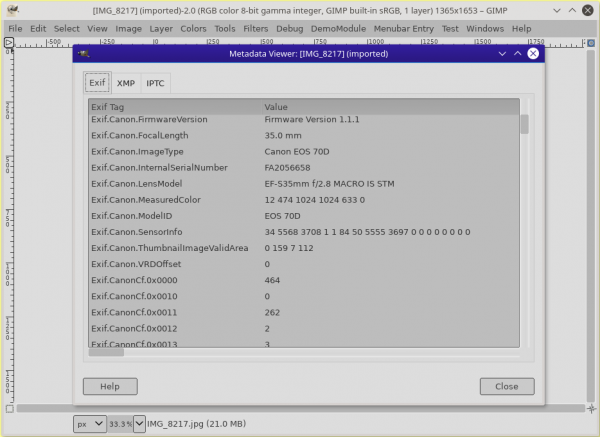Click the GIMP Wilber icon in main title bar

pyautogui.click(x=12, y=10)
